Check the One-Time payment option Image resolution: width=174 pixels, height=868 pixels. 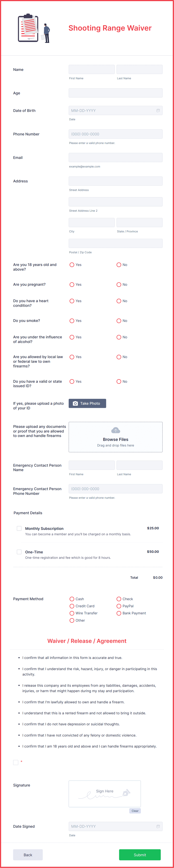tap(19, 552)
